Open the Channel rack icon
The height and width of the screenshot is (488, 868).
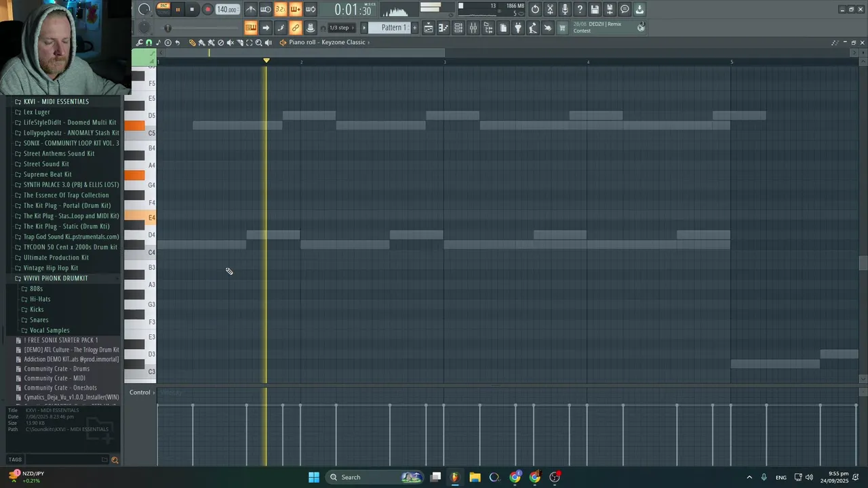click(458, 28)
